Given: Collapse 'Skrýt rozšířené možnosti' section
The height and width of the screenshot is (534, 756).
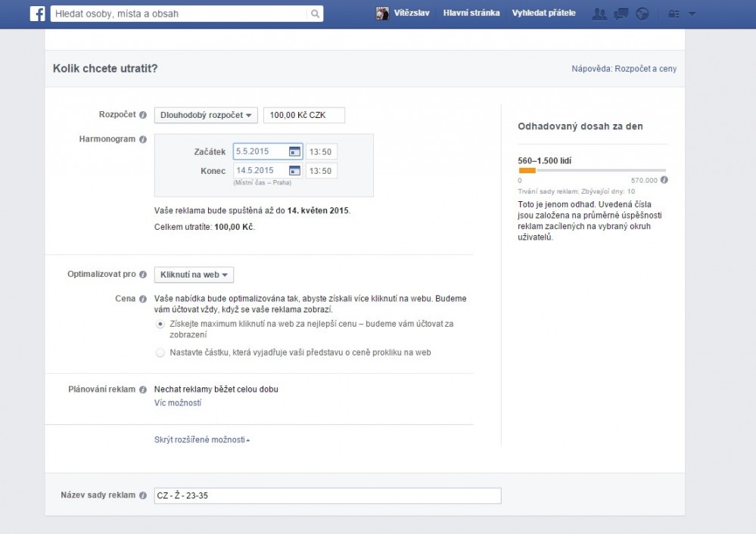Looking at the screenshot, I should pos(201,439).
